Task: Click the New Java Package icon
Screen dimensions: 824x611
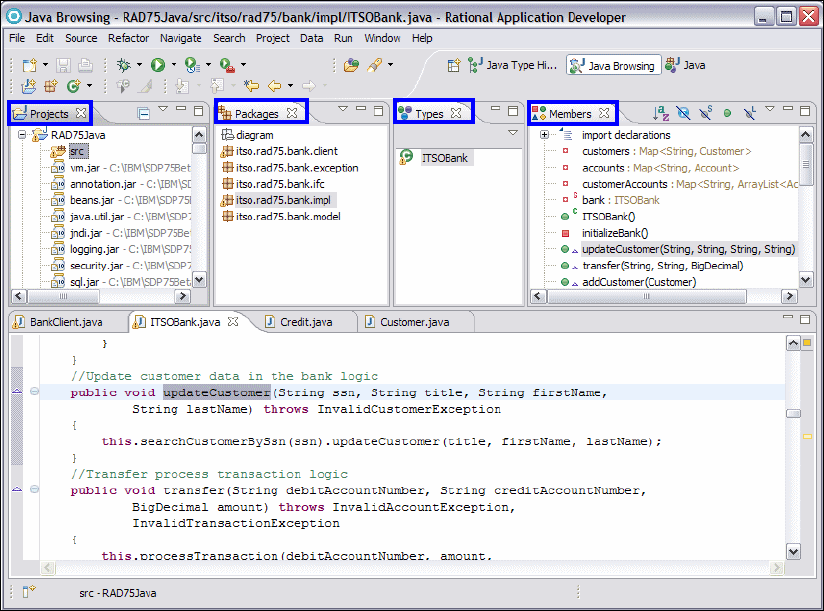Action: [49, 87]
